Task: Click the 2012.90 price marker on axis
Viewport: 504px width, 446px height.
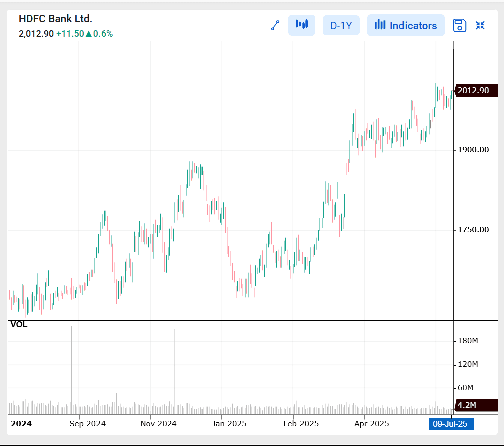Action: (476, 91)
